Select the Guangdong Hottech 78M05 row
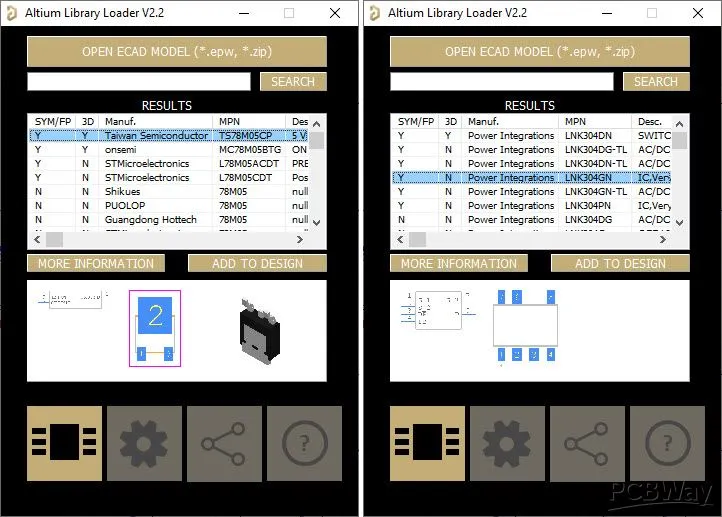Image resolution: width=722 pixels, height=517 pixels. tap(169, 220)
